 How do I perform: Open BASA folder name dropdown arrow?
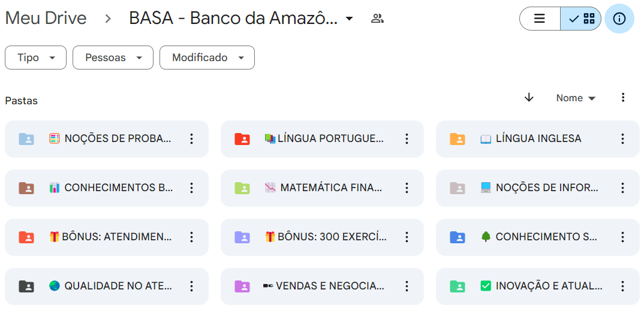[350, 19]
